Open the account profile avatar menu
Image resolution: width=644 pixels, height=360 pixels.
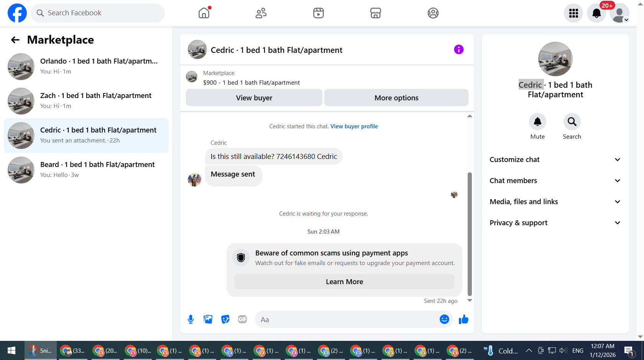click(x=619, y=13)
